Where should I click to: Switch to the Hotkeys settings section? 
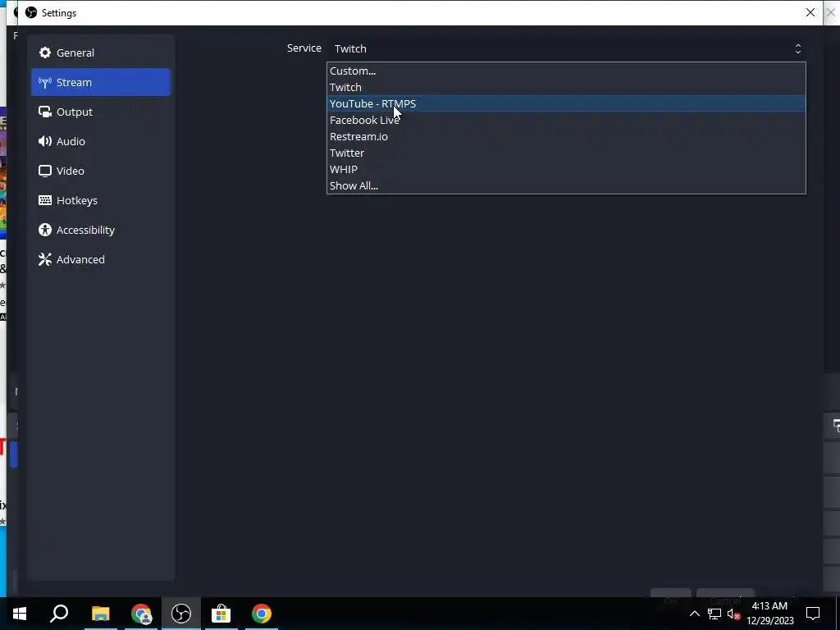(x=101, y=200)
